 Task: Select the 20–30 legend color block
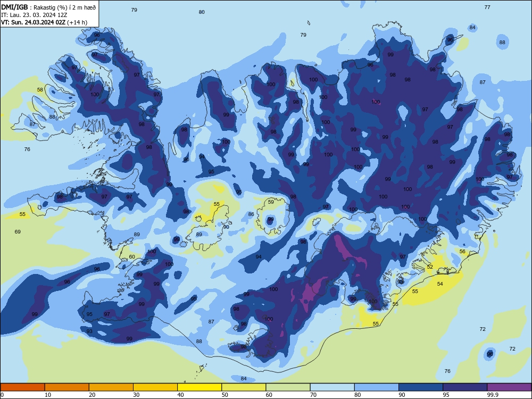[x=111, y=387]
